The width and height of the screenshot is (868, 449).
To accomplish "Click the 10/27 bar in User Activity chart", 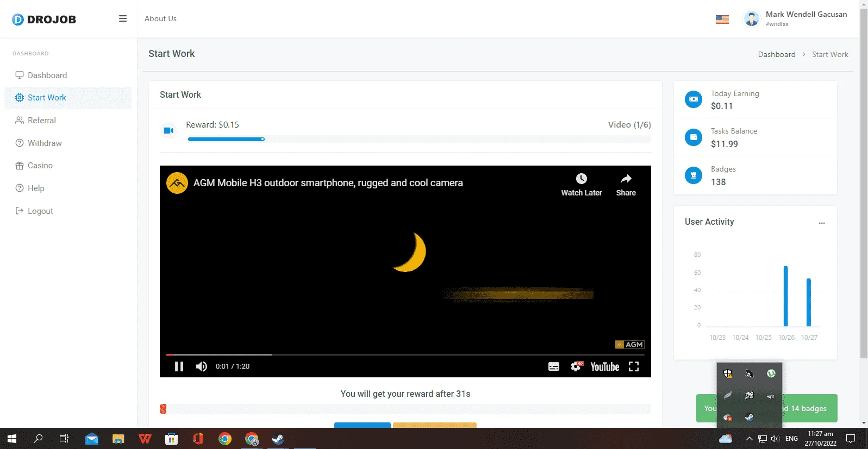I will (x=809, y=302).
